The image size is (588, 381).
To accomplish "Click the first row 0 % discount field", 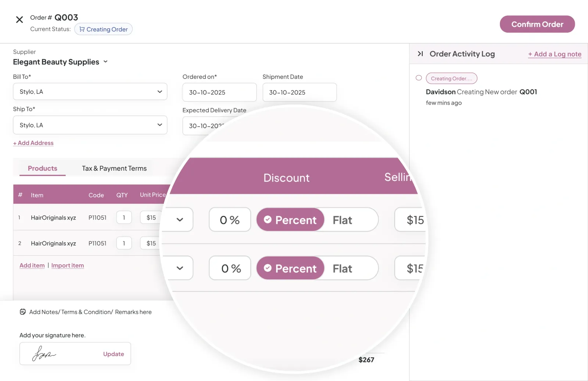I will click(x=230, y=220).
